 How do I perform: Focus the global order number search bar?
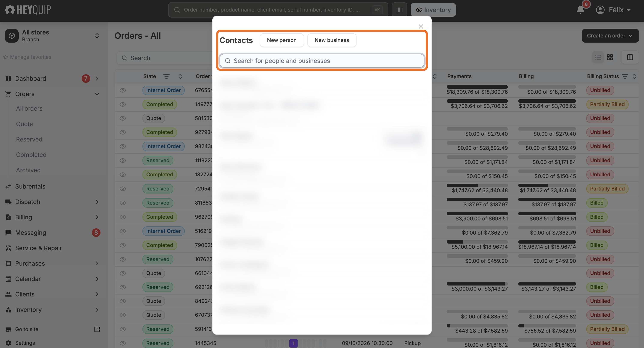pyautogui.click(x=278, y=10)
